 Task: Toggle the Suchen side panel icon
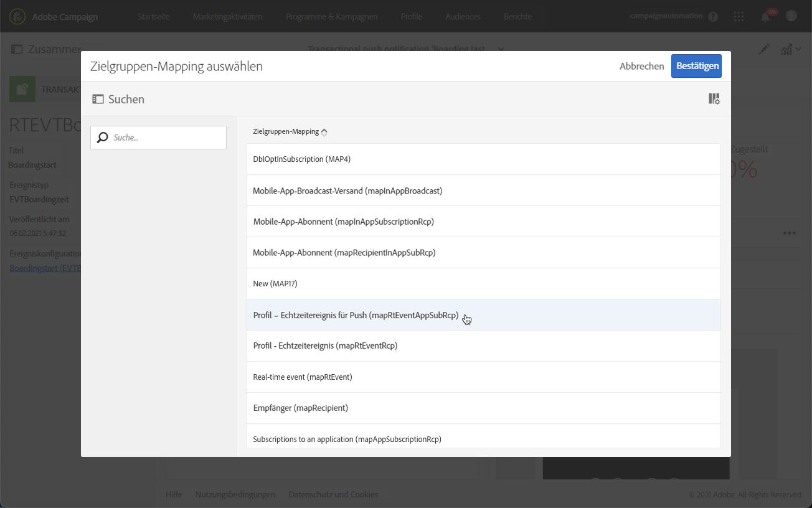coord(98,99)
